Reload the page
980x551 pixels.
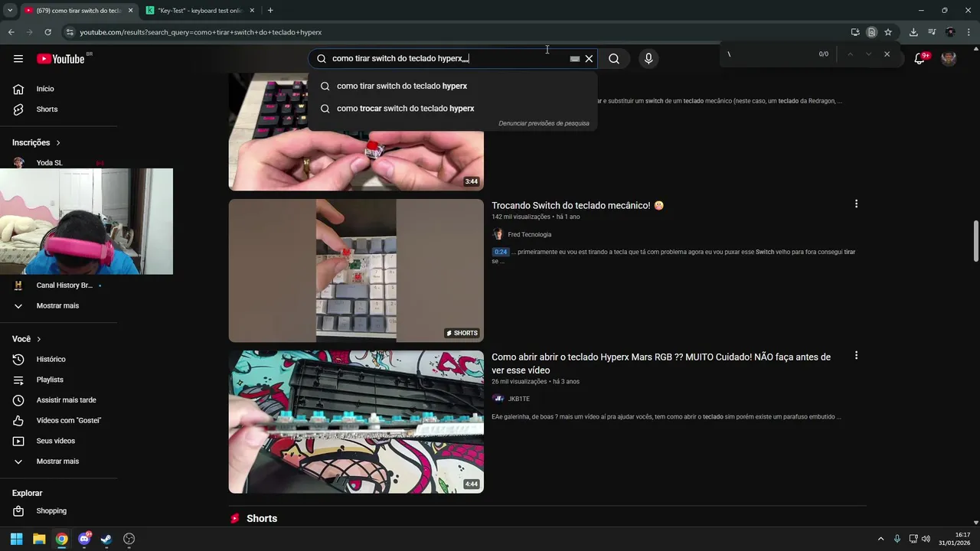click(x=47, y=32)
